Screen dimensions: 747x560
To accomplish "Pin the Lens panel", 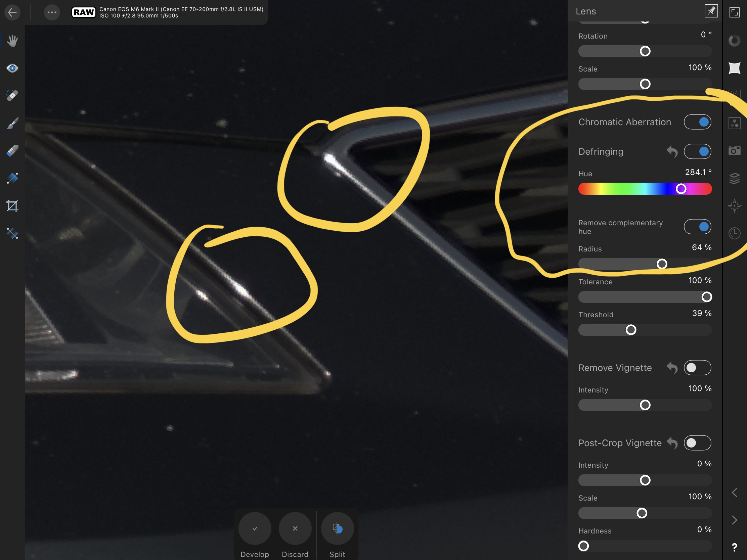I will click(x=711, y=11).
